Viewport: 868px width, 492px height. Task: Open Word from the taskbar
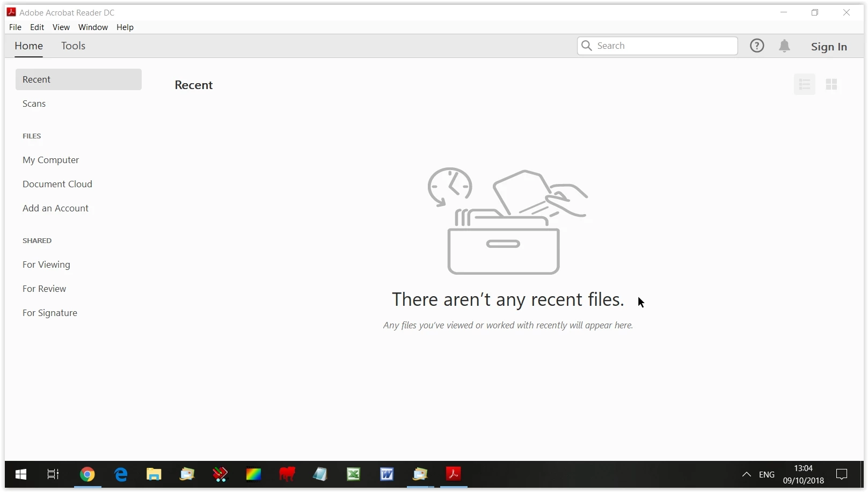point(387,474)
